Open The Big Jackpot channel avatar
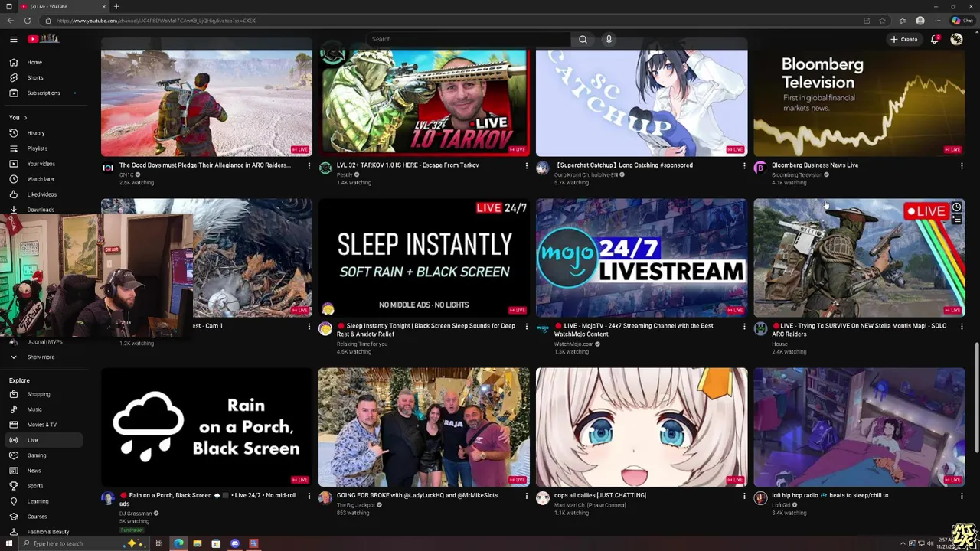 [325, 498]
